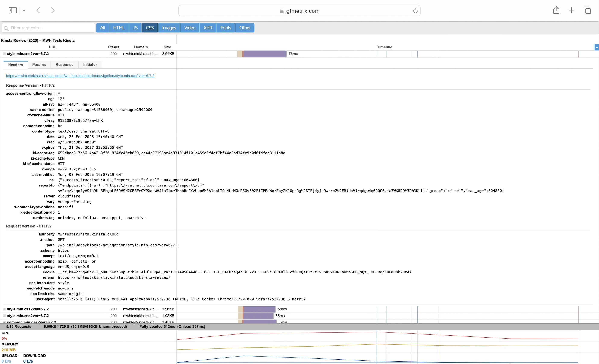The height and width of the screenshot is (364, 599).
Task: Open a new tab with the plus icon
Action: point(571,10)
